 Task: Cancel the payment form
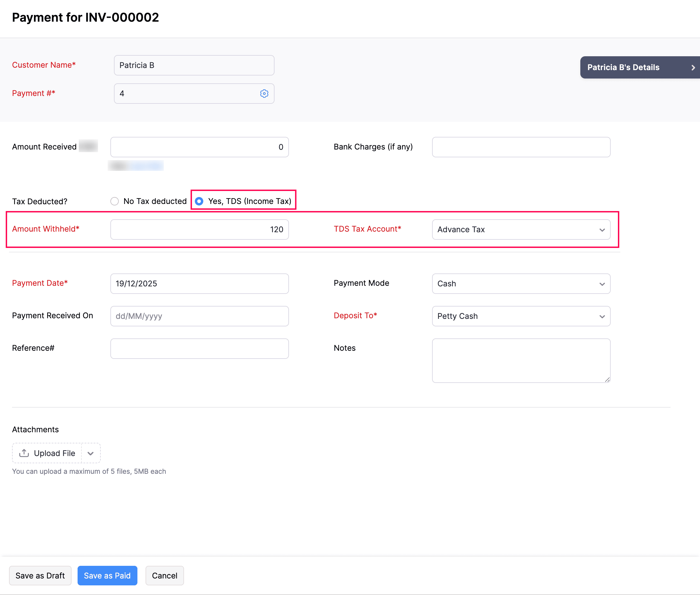tap(164, 576)
